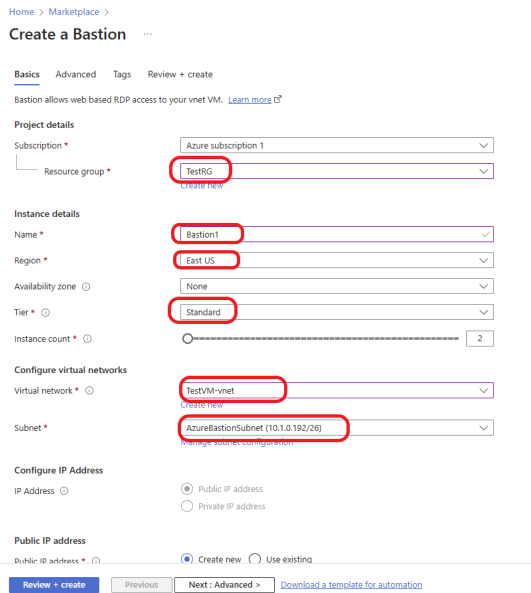Click the Availability zone info icon
Image resolution: width=531 pixels, height=593 pixels.
click(86, 287)
